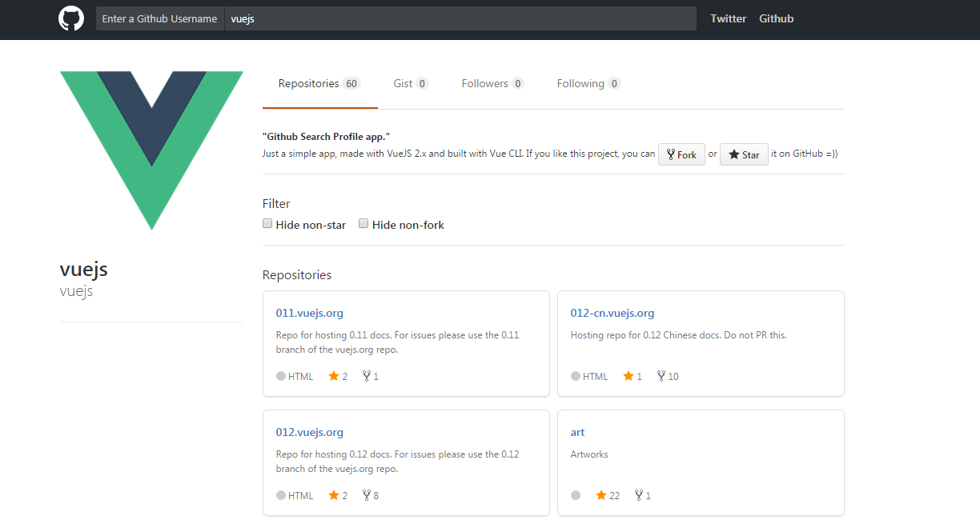Image resolution: width=980 pixels, height=524 pixels.
Task: Switch to the Repositories tab
Action: (x=320, y=83)
